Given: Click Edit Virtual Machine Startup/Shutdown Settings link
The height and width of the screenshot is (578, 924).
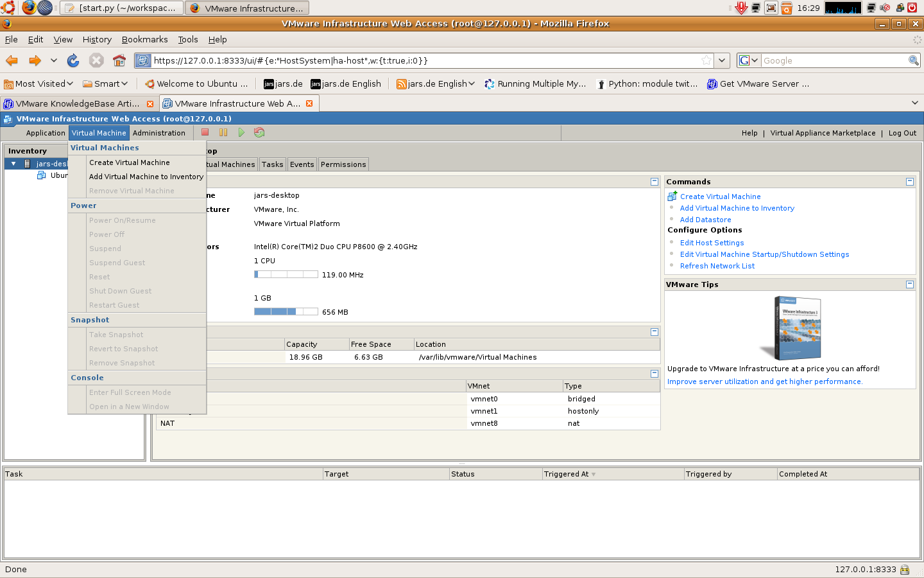Looking at the screenshot, I should click(x=764, y=254).
